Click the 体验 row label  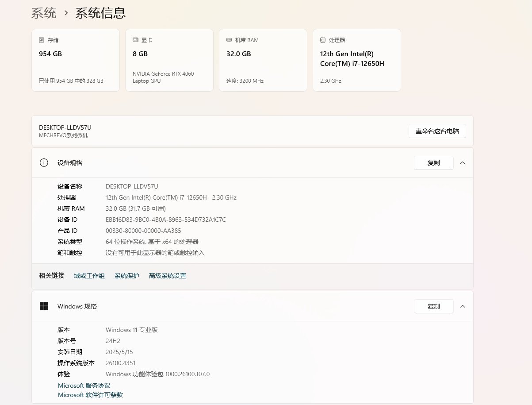click(x=64, y=374)
